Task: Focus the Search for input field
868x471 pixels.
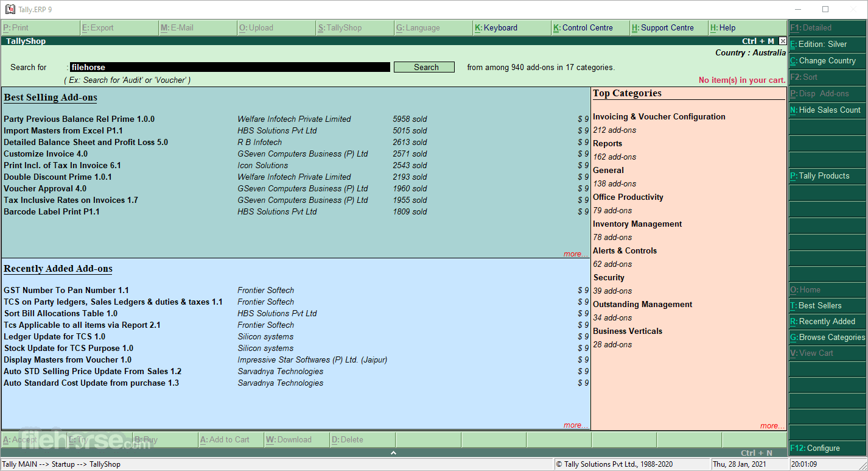Action: 229,67
